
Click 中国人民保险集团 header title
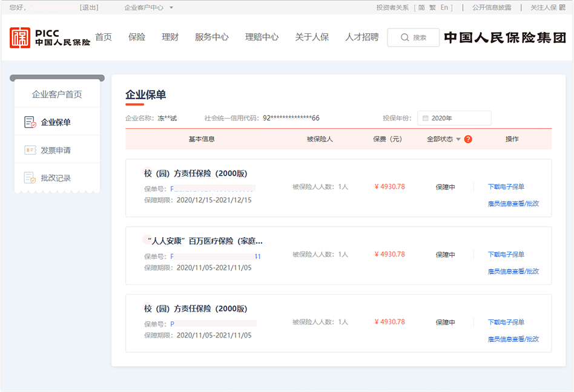(505, 38)
